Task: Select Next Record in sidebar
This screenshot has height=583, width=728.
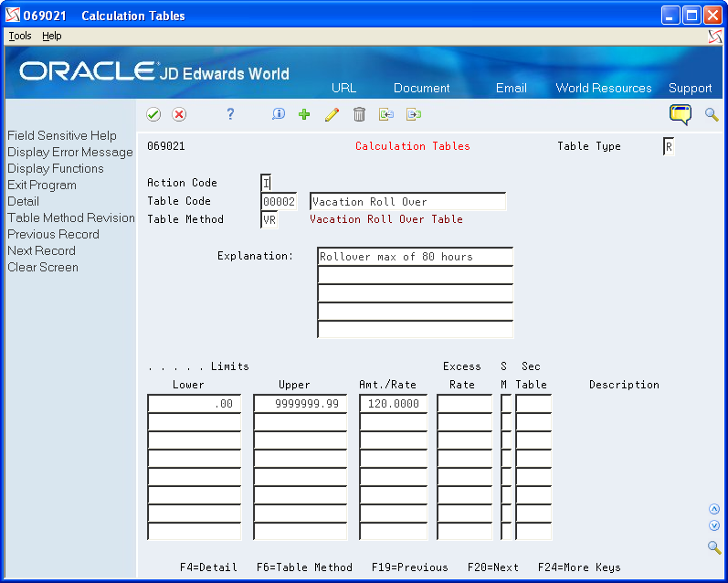Action: coord(41,251)
